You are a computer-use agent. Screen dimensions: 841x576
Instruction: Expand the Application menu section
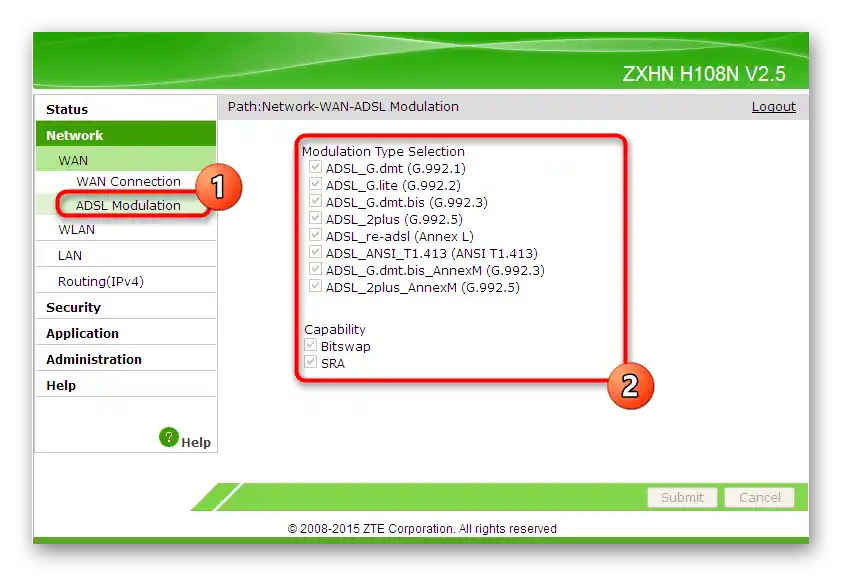126,333
